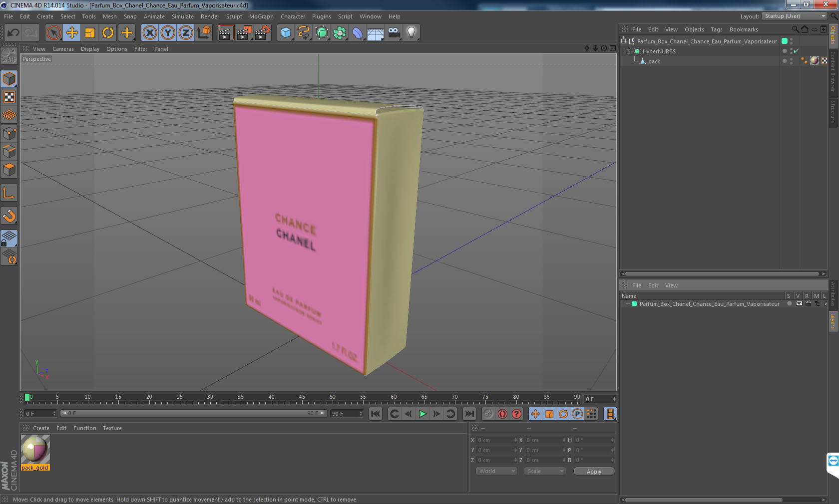Add a floor environment object
Image resolution: width=839 pixels, height=504 pixels.
tap(376, 33)
